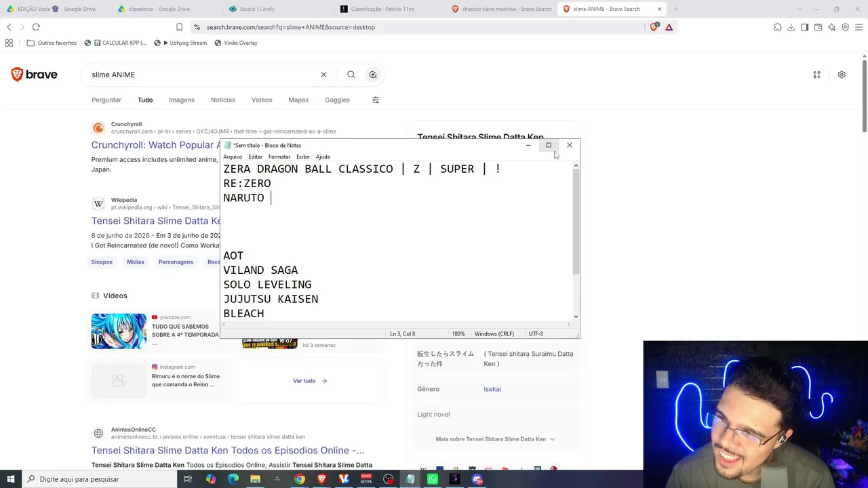Switch to the Mapas search tab

coord(298,100)
